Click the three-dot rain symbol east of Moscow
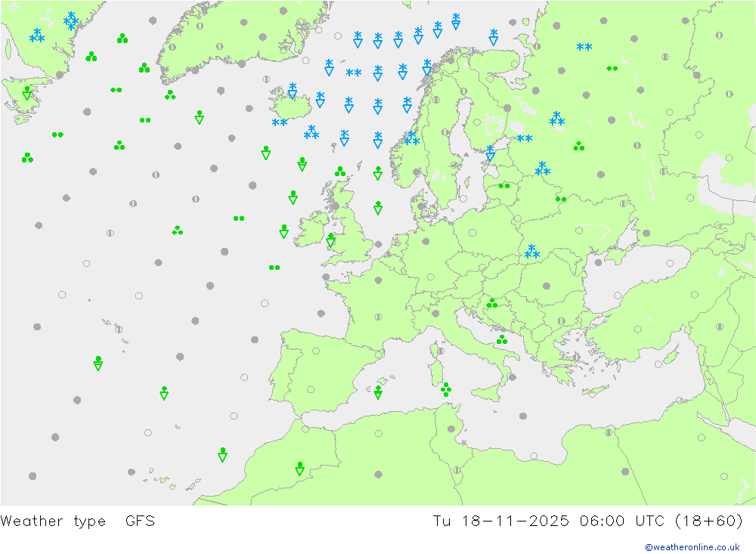The width and height of the screenshot is (756, 554). point(579,146)
